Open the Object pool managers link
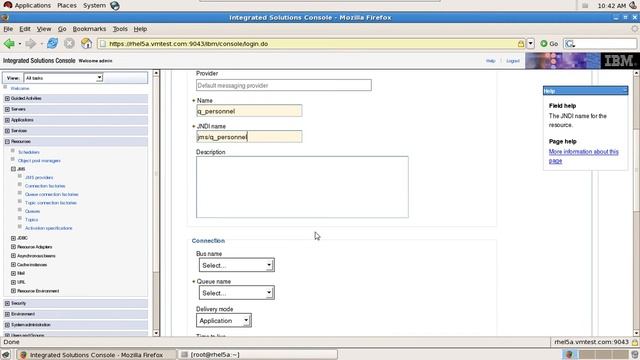The width and height of the screenshot is (640, 360). tap(39, 161)
